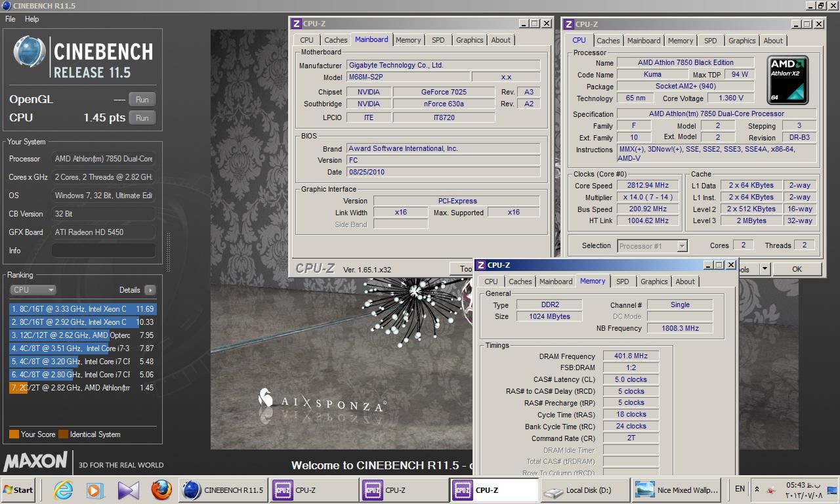Select ranking row 2C/2T @ 2.82 GHz AMD Athlon

(83, 388)
